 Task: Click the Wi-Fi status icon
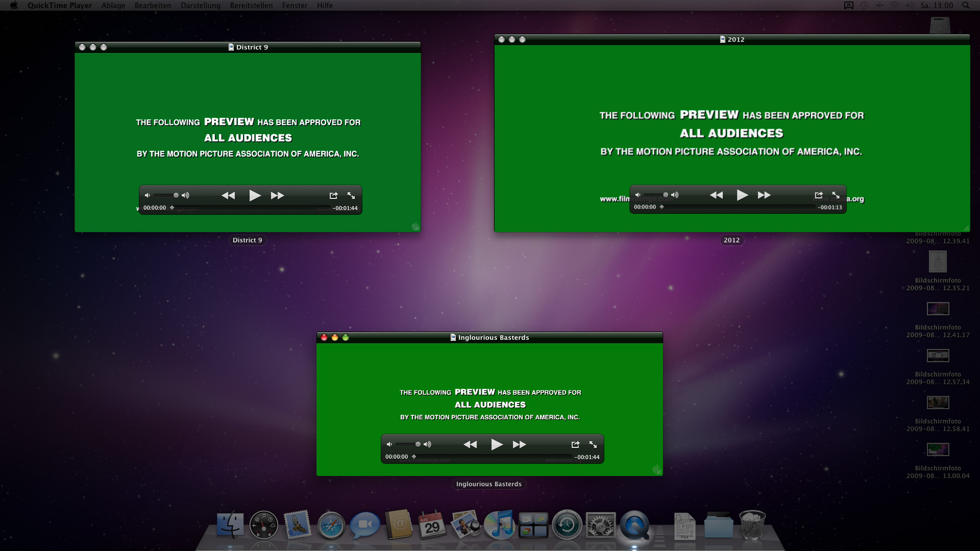[x=894, y=5]
